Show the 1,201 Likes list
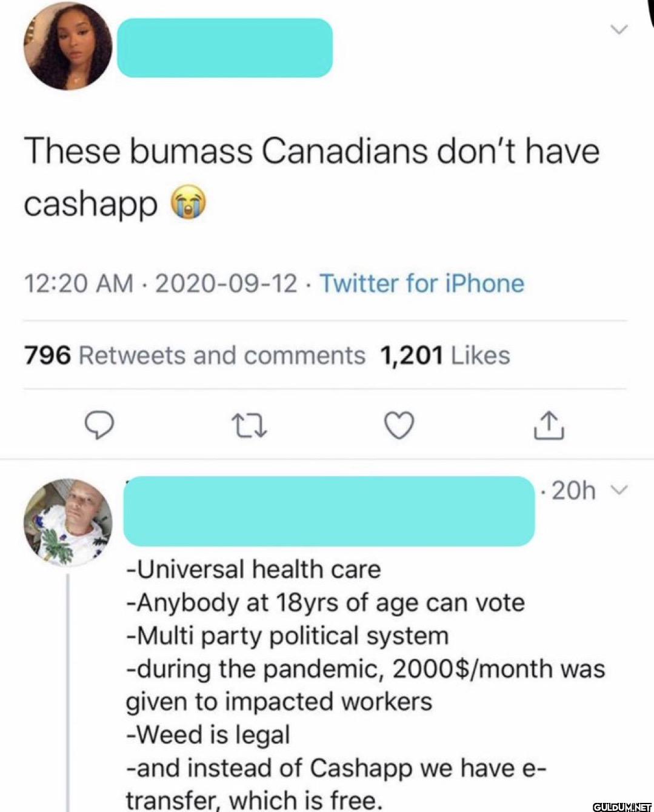 point(445,355)
